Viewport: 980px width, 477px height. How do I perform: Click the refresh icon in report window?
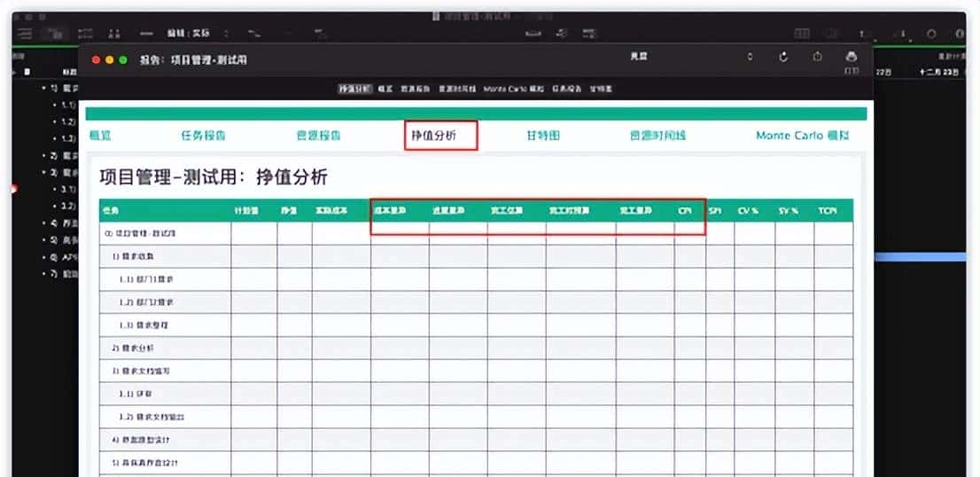[x=784, y=57]
